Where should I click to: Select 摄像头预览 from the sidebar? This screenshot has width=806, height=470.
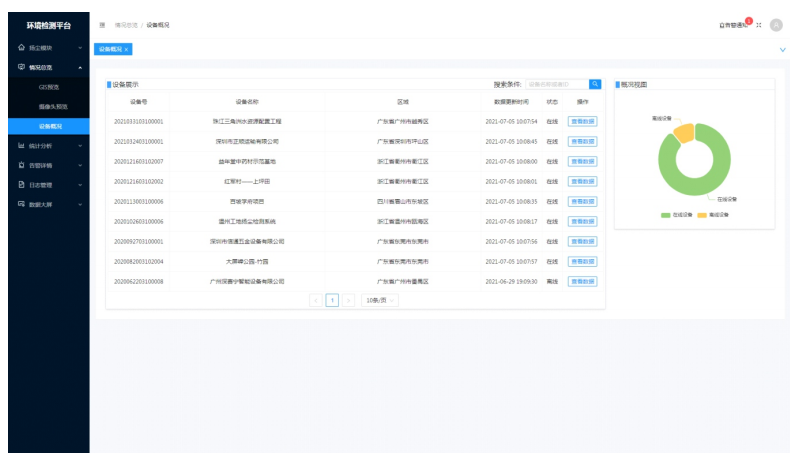(x=52, y=106)
